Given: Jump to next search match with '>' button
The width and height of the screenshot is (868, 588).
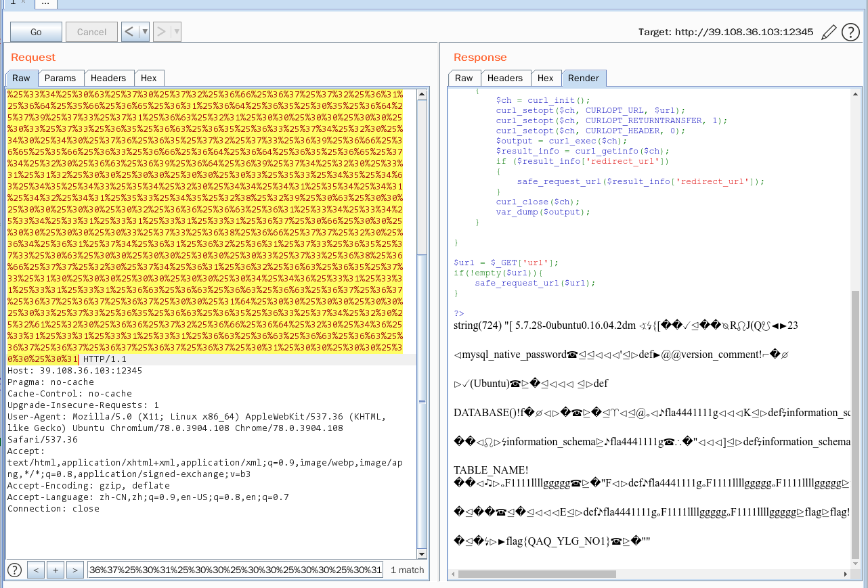Looking at the screenshot, I should point(75,570).
